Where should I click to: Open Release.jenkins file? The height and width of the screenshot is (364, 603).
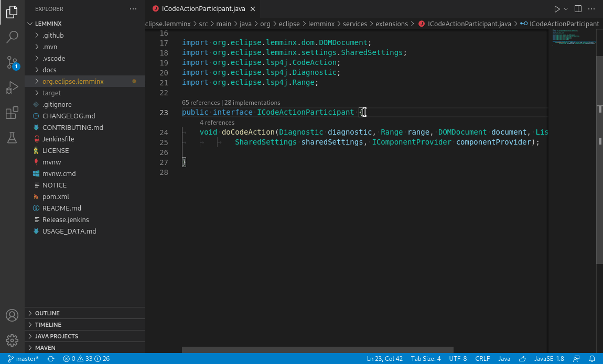tap(85, 219)
